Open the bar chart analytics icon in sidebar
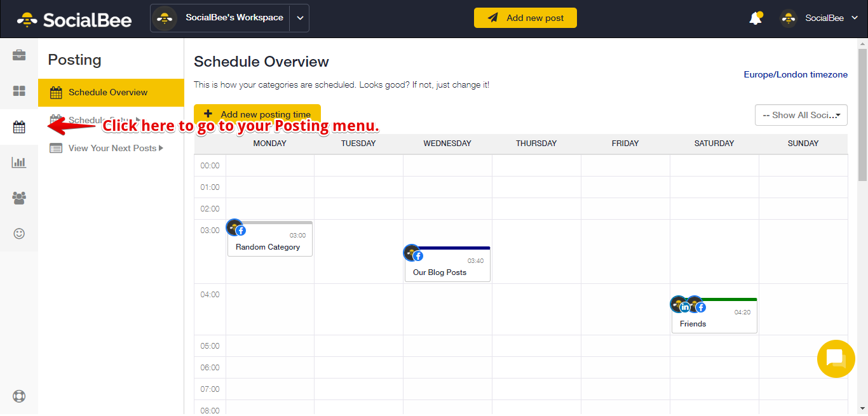This screenshot has width=868, height=416. [x=19, y=163]
